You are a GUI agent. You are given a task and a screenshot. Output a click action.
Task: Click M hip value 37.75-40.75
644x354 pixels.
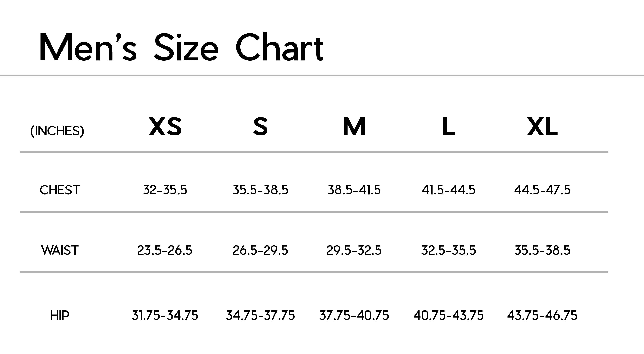tap(354, 315)
